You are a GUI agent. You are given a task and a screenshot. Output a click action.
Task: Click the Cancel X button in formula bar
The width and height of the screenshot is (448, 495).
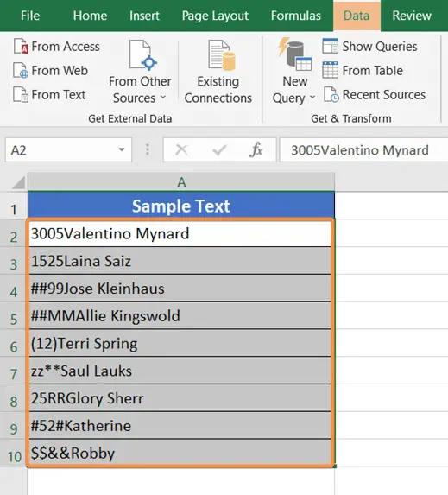coord(182,149)
